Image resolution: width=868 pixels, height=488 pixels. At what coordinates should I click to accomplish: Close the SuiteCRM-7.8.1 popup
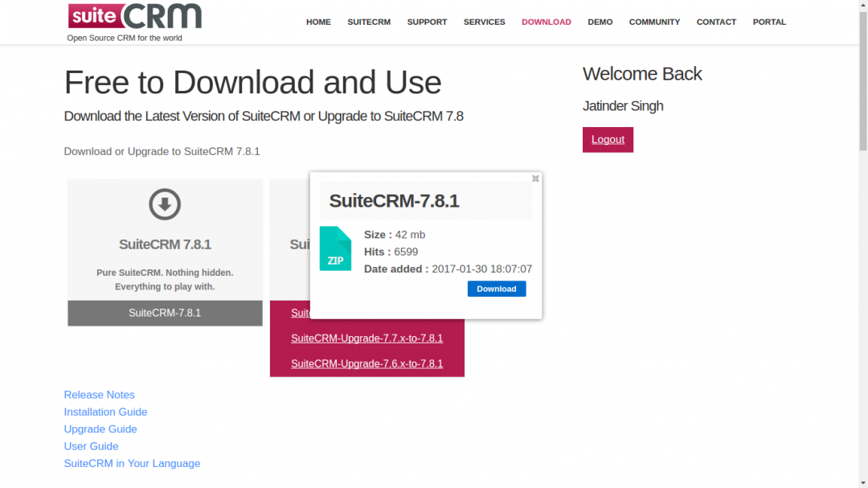(535, 178)
